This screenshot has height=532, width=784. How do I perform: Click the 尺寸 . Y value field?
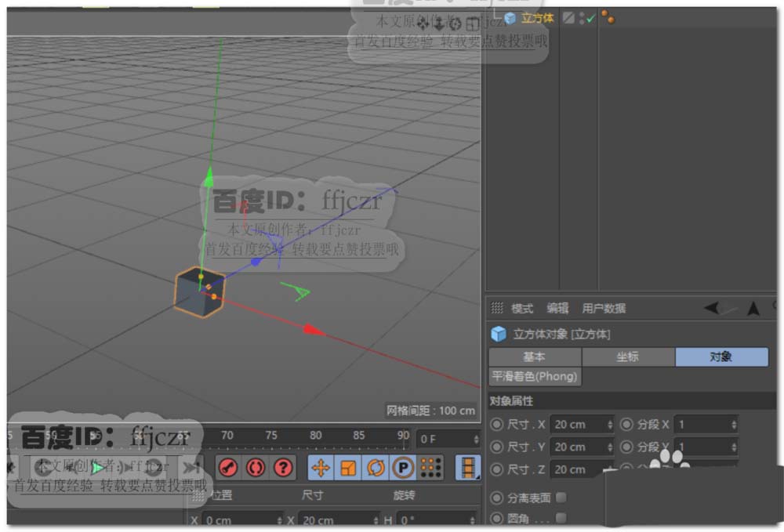pyautogui.click(x=582, y=447)
